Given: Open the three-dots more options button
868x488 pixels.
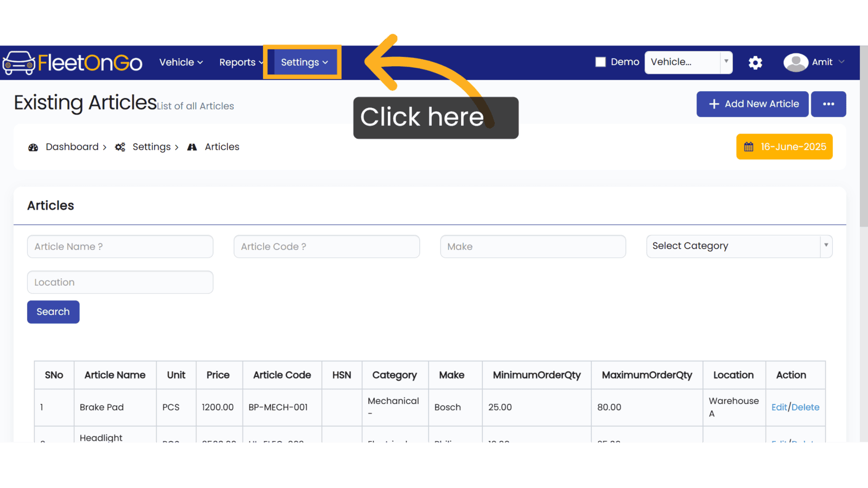Looking at the screenshot, I should 828,104.
